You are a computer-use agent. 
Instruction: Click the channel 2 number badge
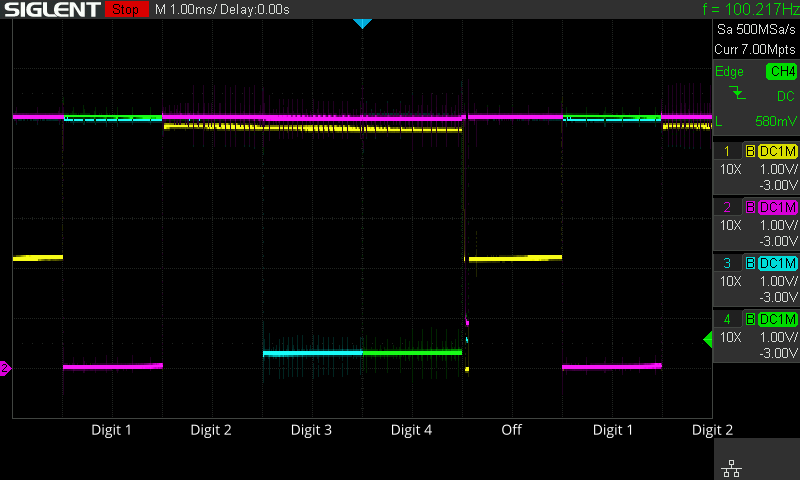[x=727, y=207]
